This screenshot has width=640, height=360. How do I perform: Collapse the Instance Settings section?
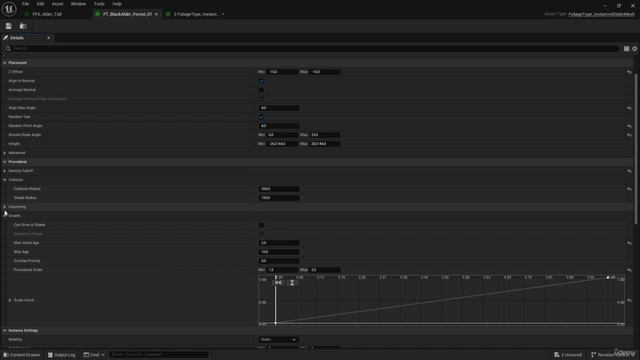(4, 331)
